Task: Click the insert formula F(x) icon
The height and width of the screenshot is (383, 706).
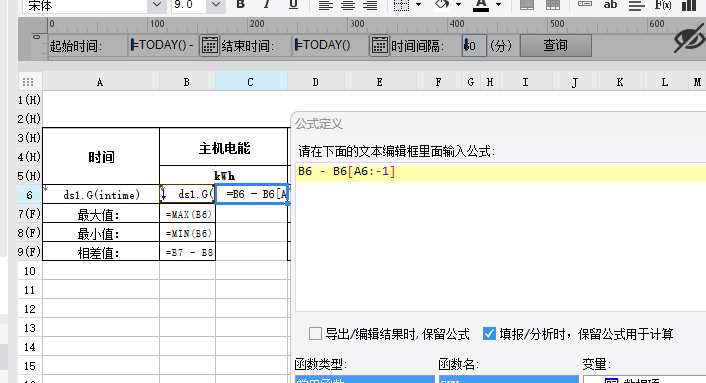Action: tap(663, 5)
